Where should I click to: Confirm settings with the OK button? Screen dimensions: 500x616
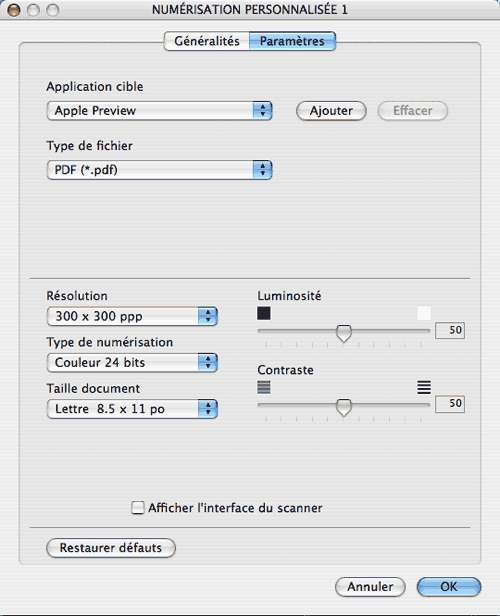click(449, 587)
